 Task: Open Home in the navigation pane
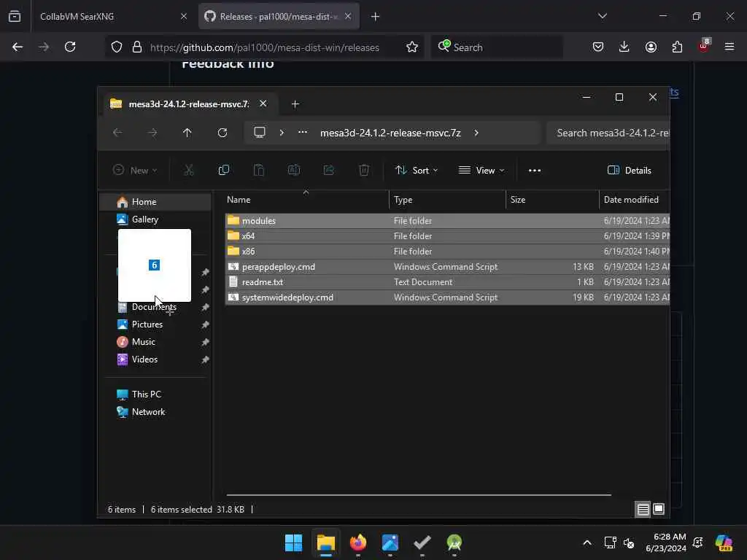[x=155, y=202]
